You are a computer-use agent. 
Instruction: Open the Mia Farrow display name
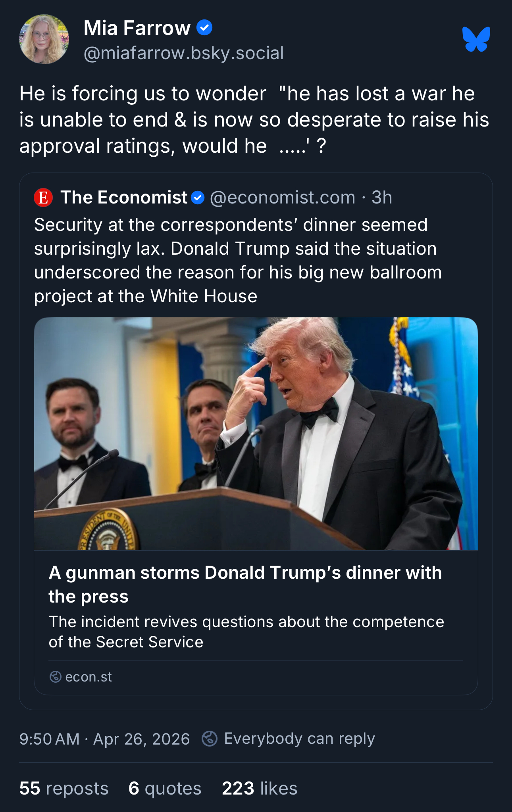[137, 28]
